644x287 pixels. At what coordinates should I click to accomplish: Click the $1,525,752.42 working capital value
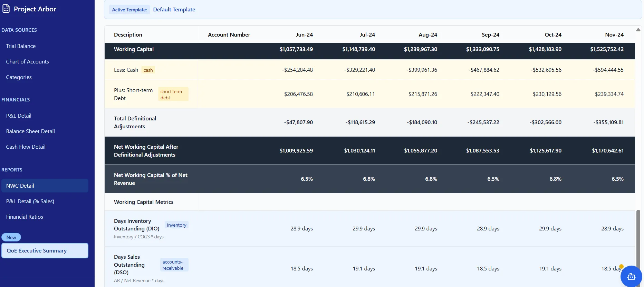click(607, 49)
